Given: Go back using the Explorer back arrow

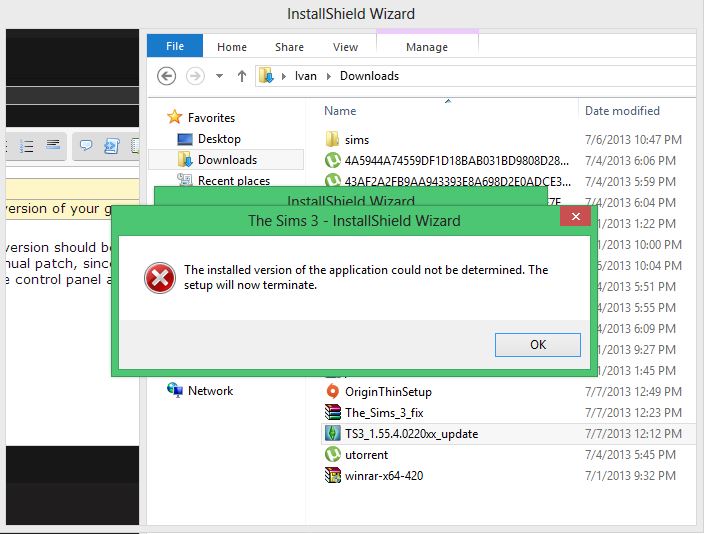Looking at the screenshot, I should tap(166, 76).
